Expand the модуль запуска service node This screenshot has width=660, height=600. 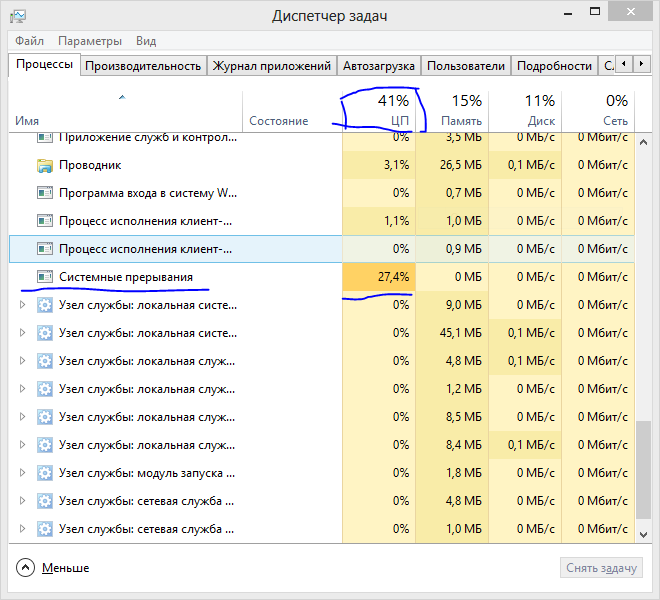(22, 473)
